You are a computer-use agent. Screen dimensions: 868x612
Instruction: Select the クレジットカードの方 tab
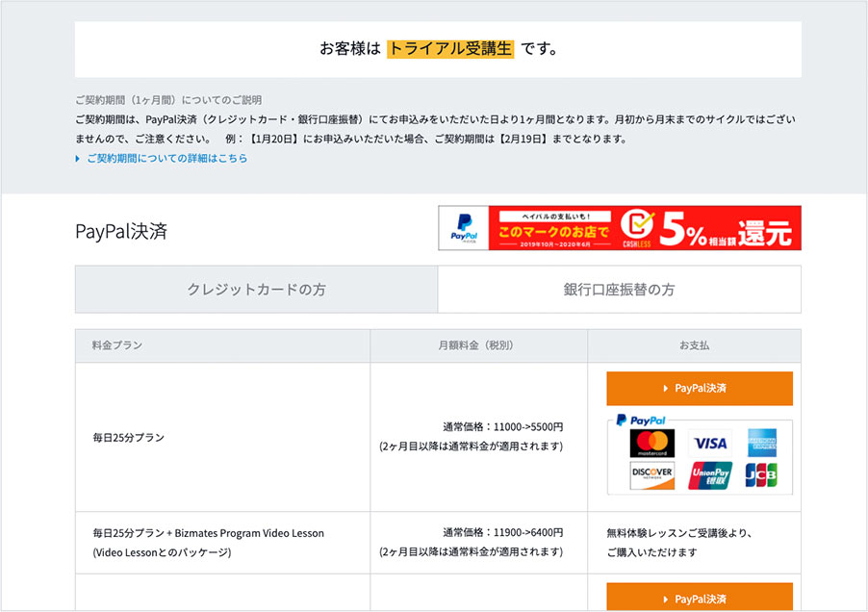pos(256,290)
